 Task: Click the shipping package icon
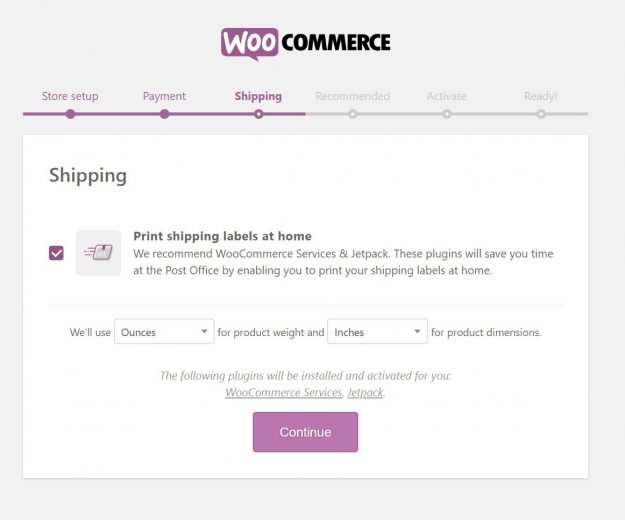pos(98,253)
